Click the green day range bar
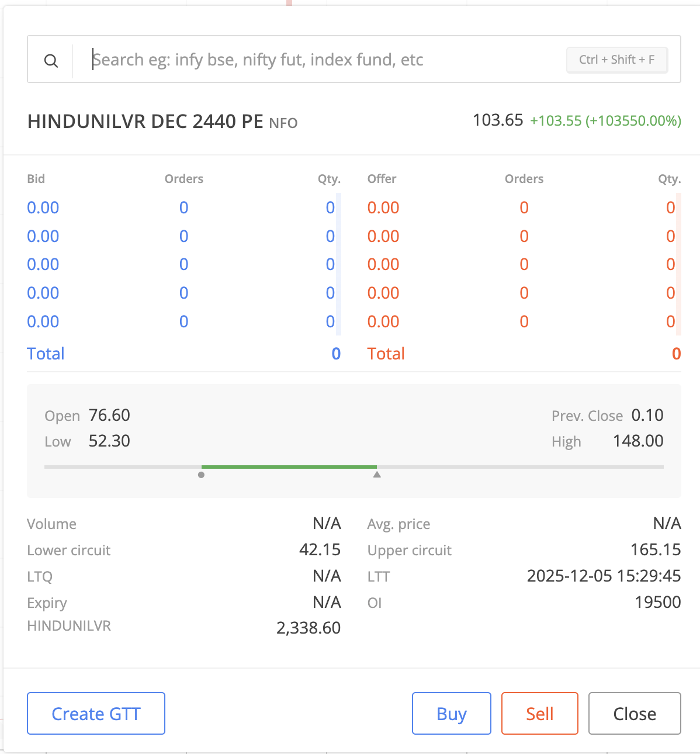This screenshot has height=754, width=700. (x=289, y=467)
